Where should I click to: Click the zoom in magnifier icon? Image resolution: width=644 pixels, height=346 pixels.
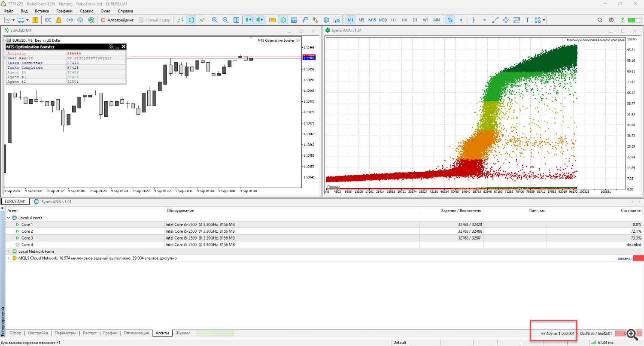[214, 20]
